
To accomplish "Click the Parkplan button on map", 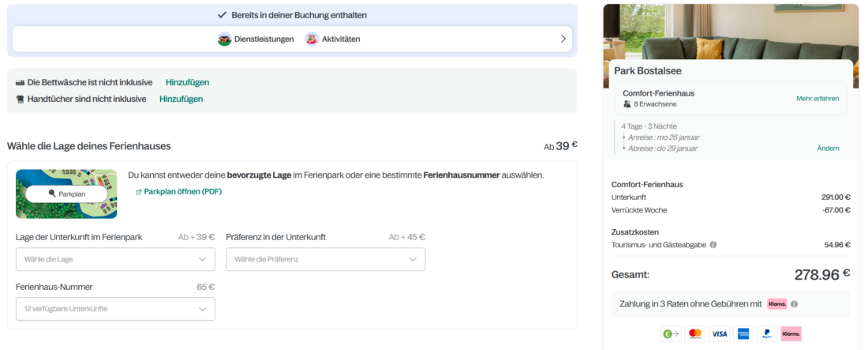I will click(66, 194).
